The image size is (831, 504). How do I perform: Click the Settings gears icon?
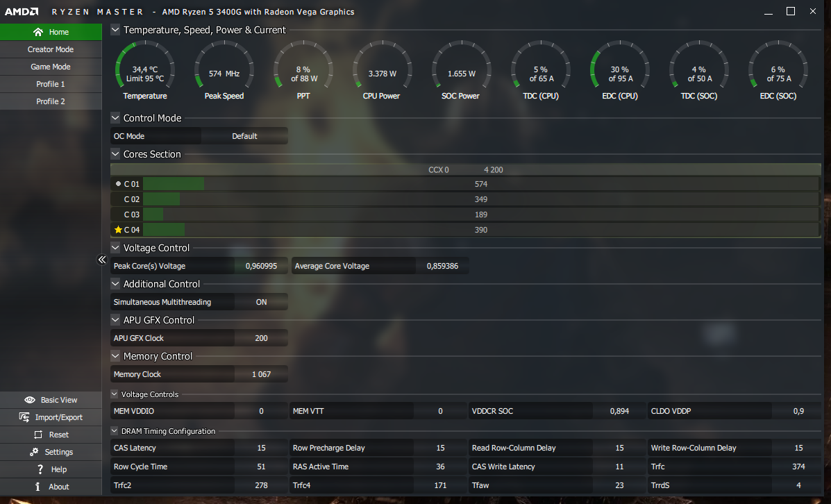[34, 452]
